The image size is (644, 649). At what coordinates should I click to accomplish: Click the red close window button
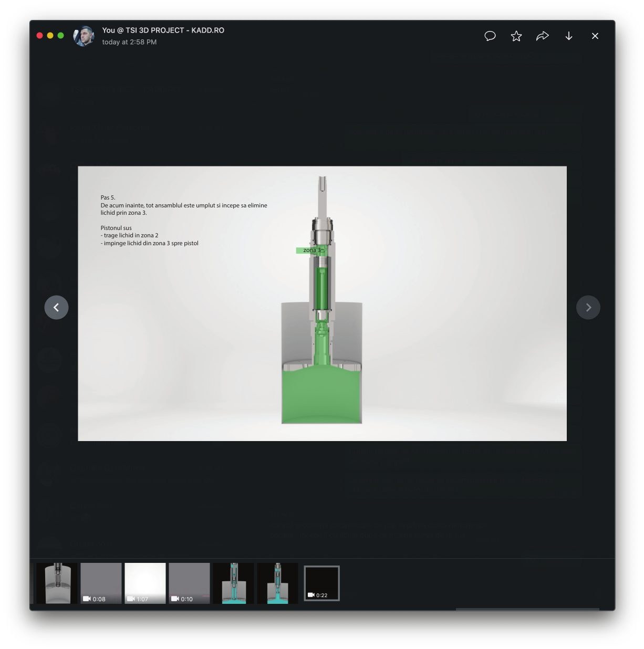coord(39,36)
